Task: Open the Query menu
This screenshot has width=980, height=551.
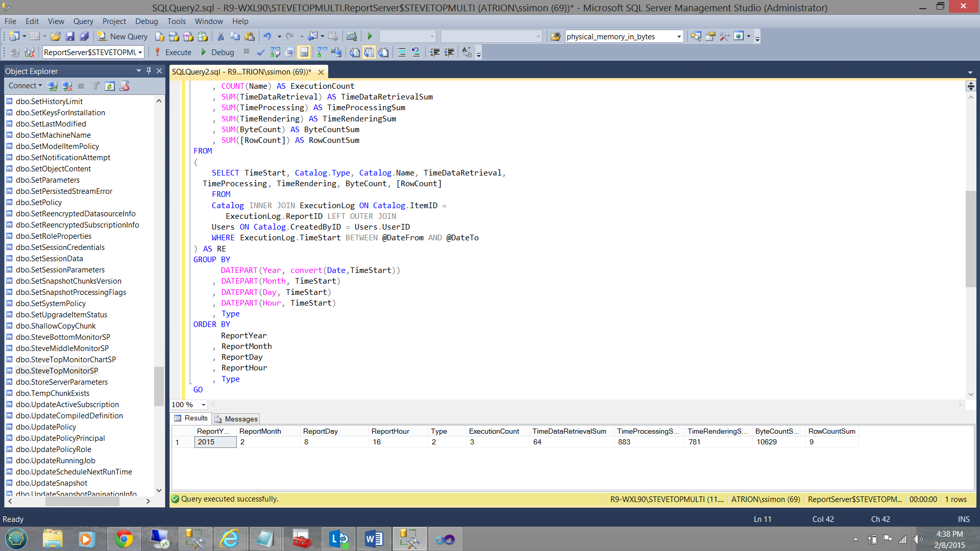Action: 83,21
